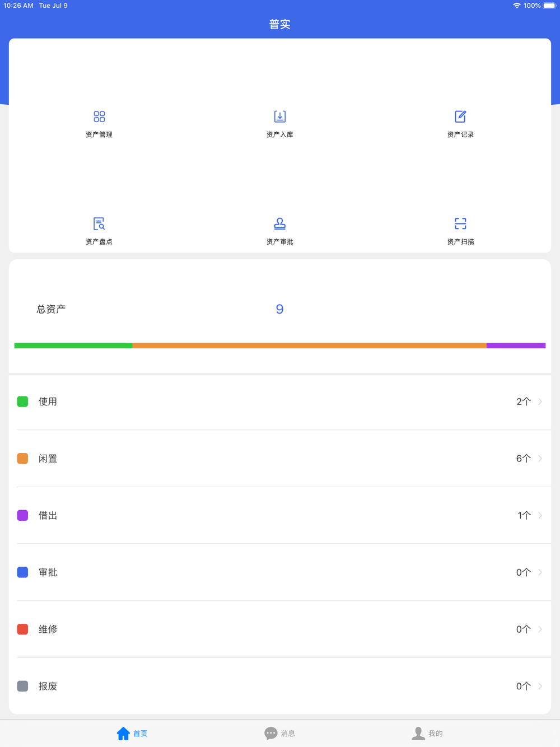Viewport: 560px width, 747px height.
Task: Open the 资产管理 grid icon
Action: click(99, 116)
